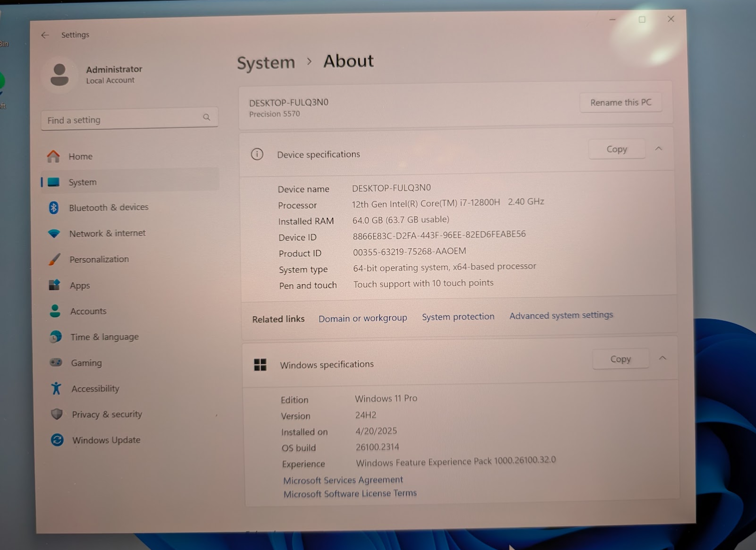
Task: Click the Apps icon in sidebar
Action: coord(54,285)
